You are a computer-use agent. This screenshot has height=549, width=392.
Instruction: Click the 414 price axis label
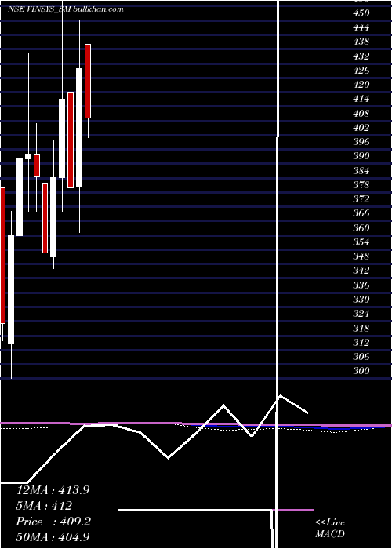click(x=361, y=99)
